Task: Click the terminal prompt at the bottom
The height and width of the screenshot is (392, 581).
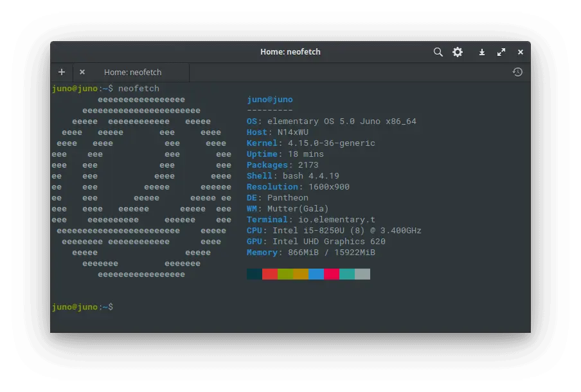Action: click(x=84, y=307)
